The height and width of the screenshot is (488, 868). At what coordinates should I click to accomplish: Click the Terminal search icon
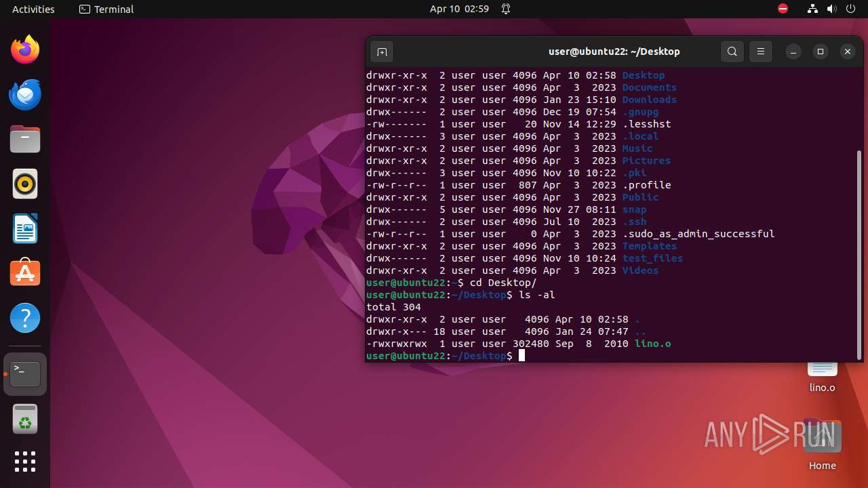click(x=732, y=52)
